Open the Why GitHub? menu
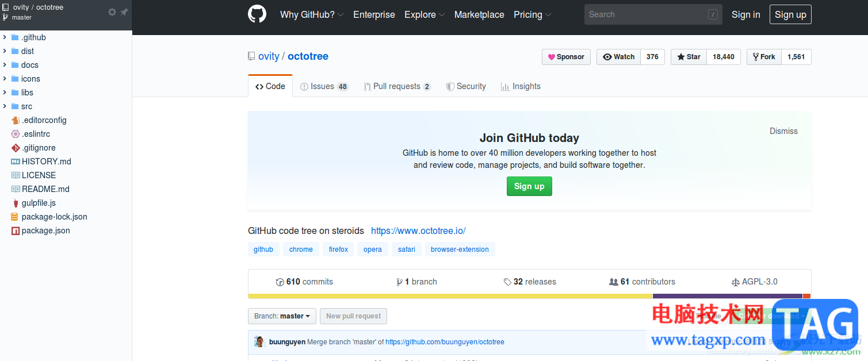Viewport: 868px width, 361px height. [x=312, y=15]
